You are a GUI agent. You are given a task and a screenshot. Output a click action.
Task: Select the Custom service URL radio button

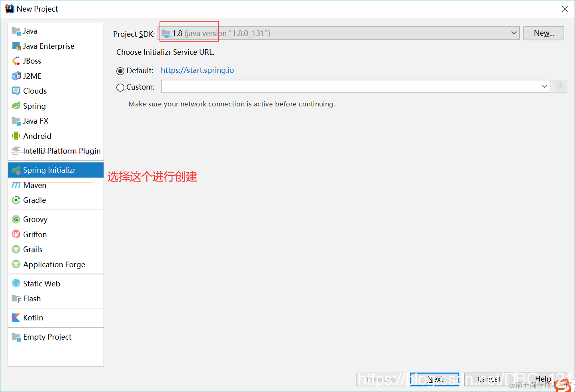[120, 88]
